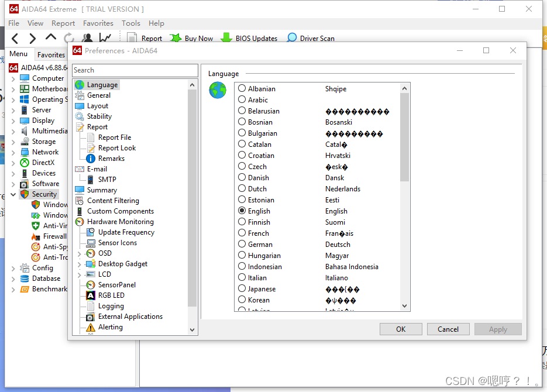The width and height of the screenshot is (547, 392).
Task: Click the Forward arrow in the toolbar
Action: [32, 38]
